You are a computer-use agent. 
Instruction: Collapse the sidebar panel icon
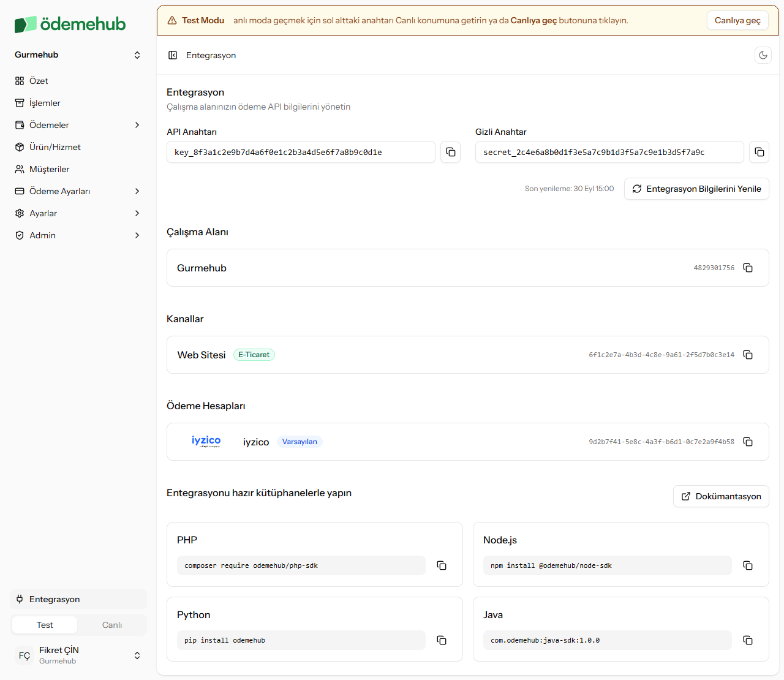coord(173,55)
